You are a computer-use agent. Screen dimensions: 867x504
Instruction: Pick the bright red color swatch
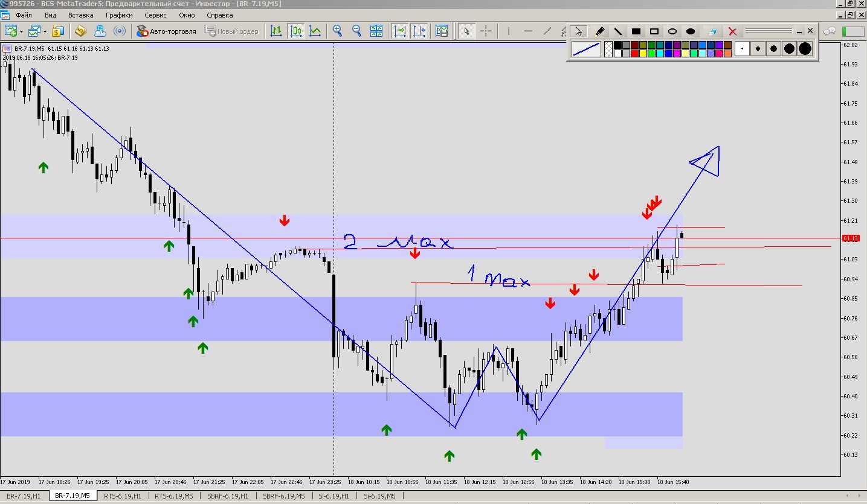coord(634,54)
